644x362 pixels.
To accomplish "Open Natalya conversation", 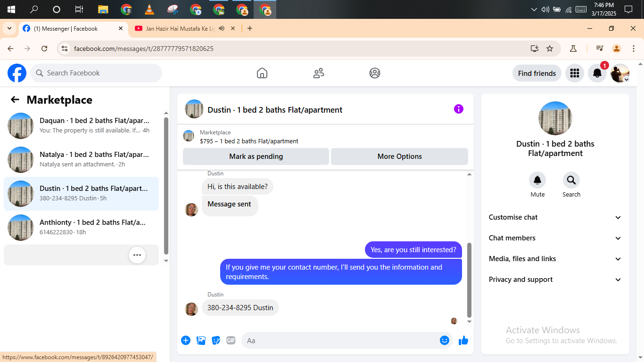I will [x=81, y=160].
